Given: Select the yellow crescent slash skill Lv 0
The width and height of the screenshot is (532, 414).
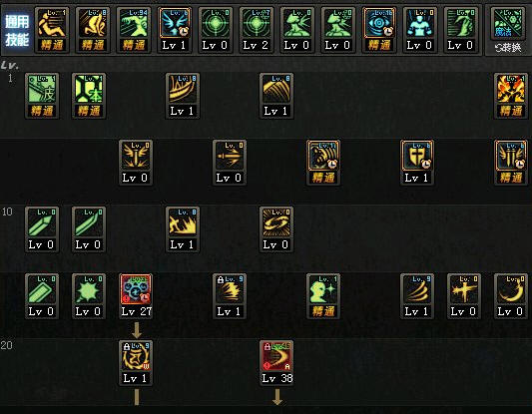Looking at the screenshot, I should point(511,296).
